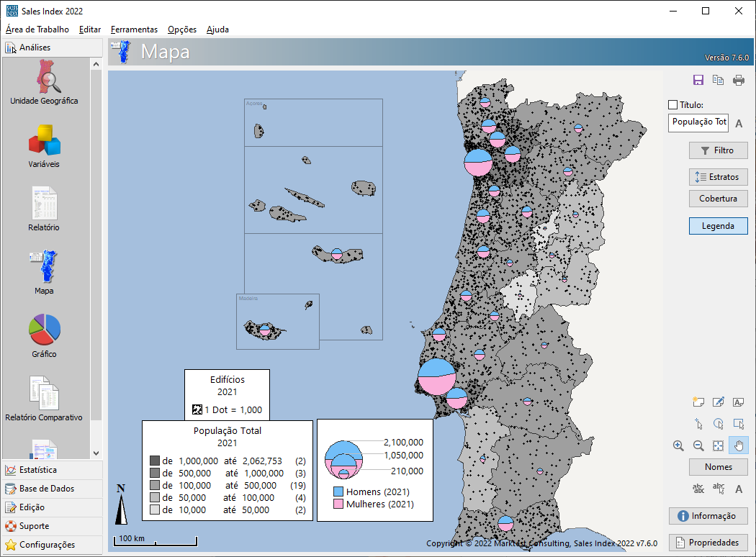The width and height of the screenshot is (756, 557).
Task: Copy the map using the copy icon
Action: tap(718, 81)
